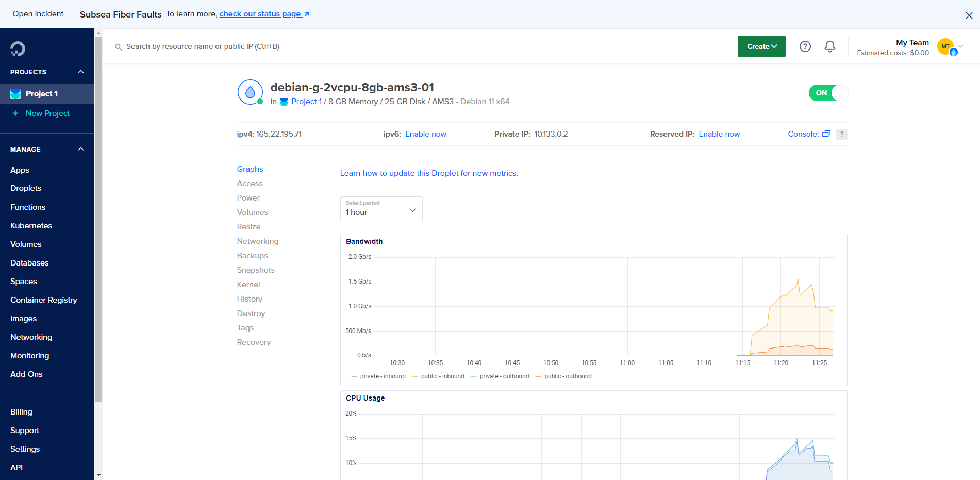
Task: Open the Destroy tab
Action: click(251, 313)
